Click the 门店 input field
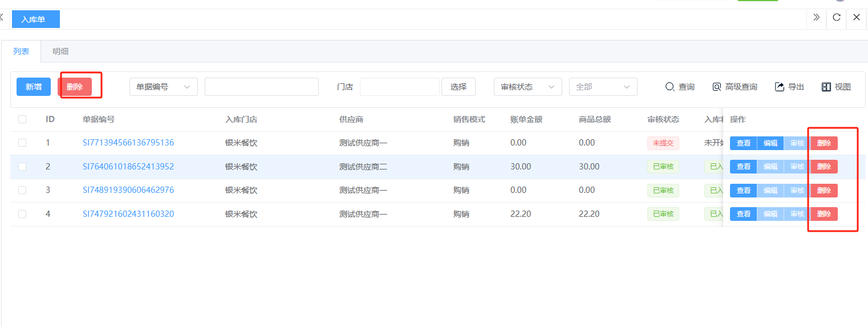868x327 pixels. click(399, 87)
